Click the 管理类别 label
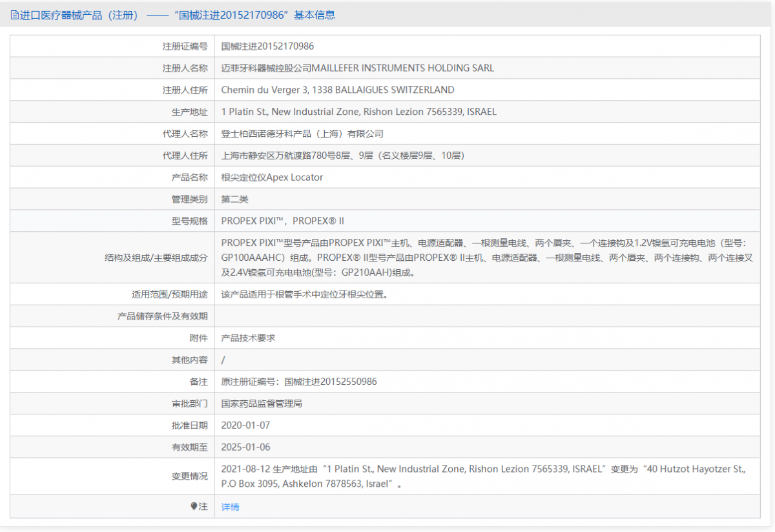This screenshot has width=775, height=532. coord(190,200)
